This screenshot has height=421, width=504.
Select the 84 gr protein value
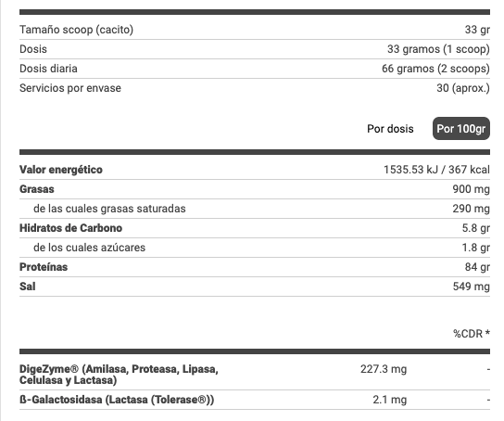pyautogui.click(x=477, y=267)
